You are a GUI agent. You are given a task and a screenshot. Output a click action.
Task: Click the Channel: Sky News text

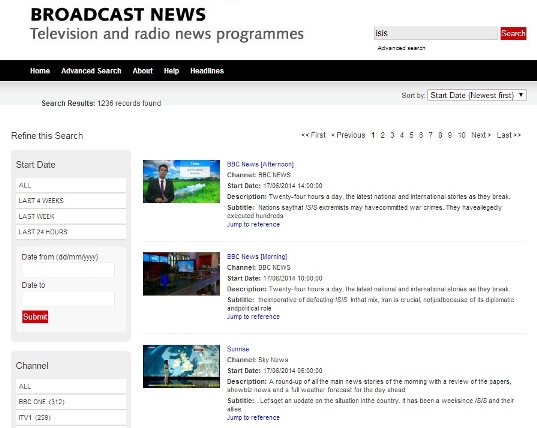pyautogui.click(x=258, y=360)
